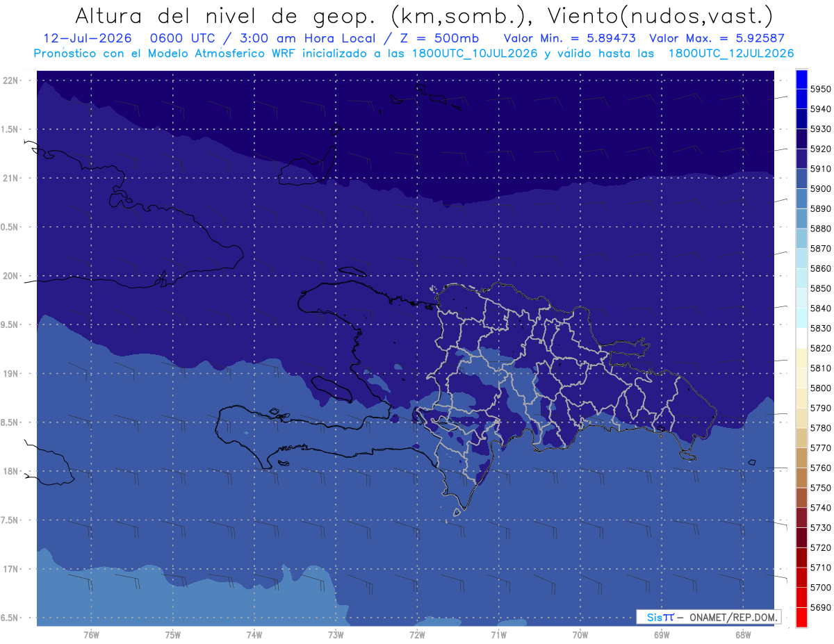Click the '5900' colorbar value
This screenshot has width=834, height=644.
click(821, 188)
